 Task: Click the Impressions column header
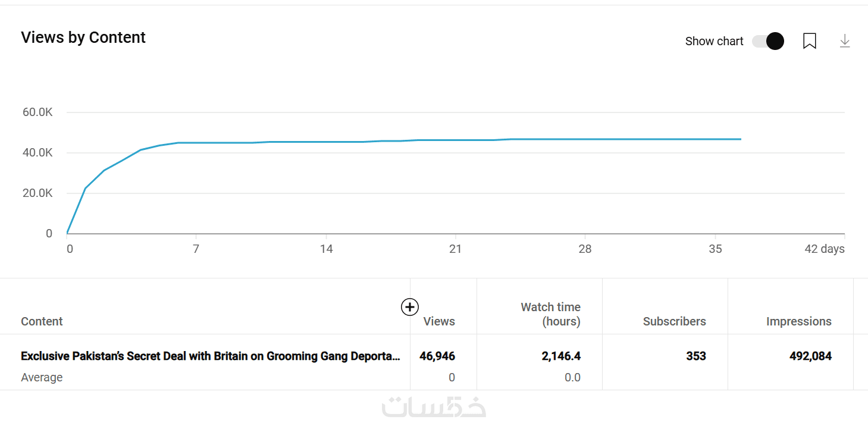pyautogui.click(x=798, y=321)
